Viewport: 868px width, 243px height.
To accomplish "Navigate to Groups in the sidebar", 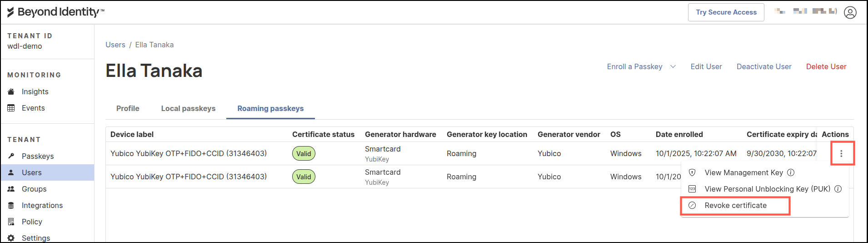I will (34, 189).
